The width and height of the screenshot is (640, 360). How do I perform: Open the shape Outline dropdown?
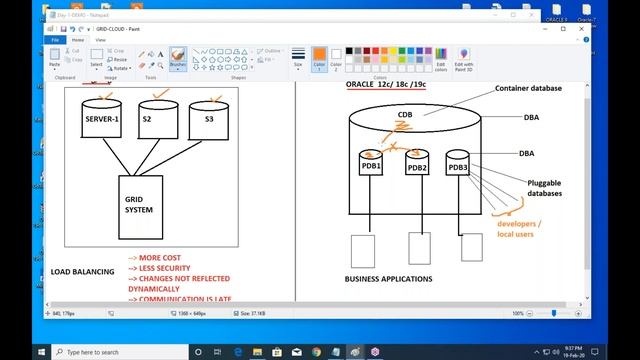click(270, 51)
